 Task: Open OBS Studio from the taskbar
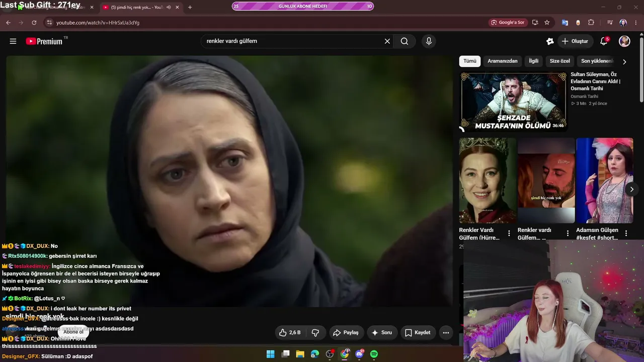pyautogui.click(x=330, y=354)
